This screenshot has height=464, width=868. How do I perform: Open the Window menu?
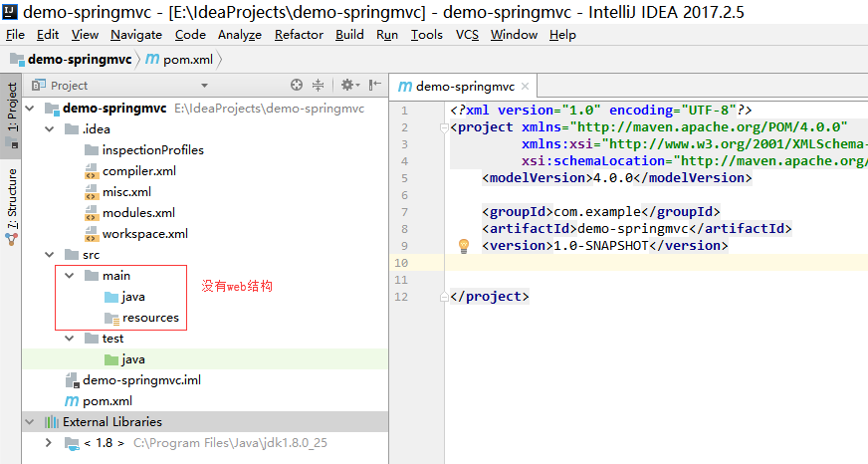tap(514, 35)
